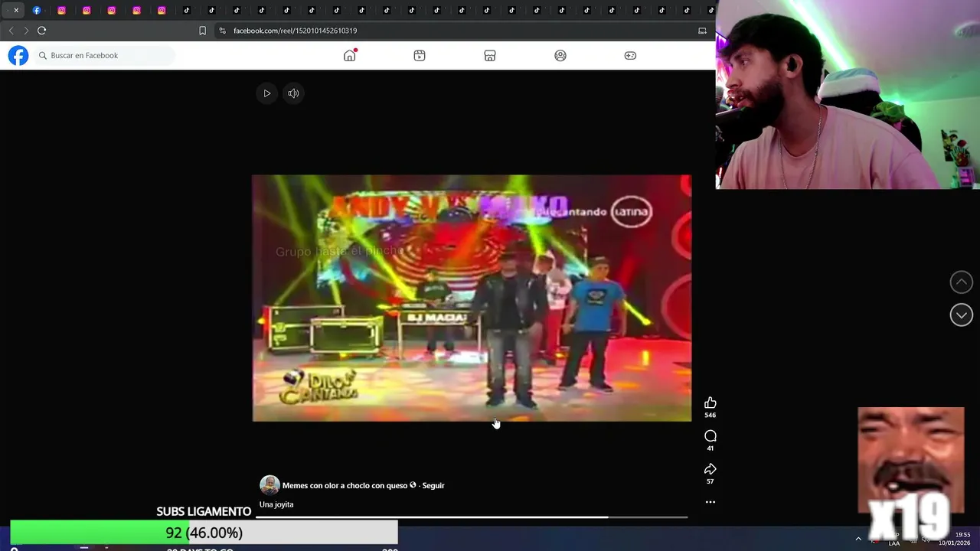980x551 pixels.
Task: Click the reel video frame
Action: tap(472, 298)
